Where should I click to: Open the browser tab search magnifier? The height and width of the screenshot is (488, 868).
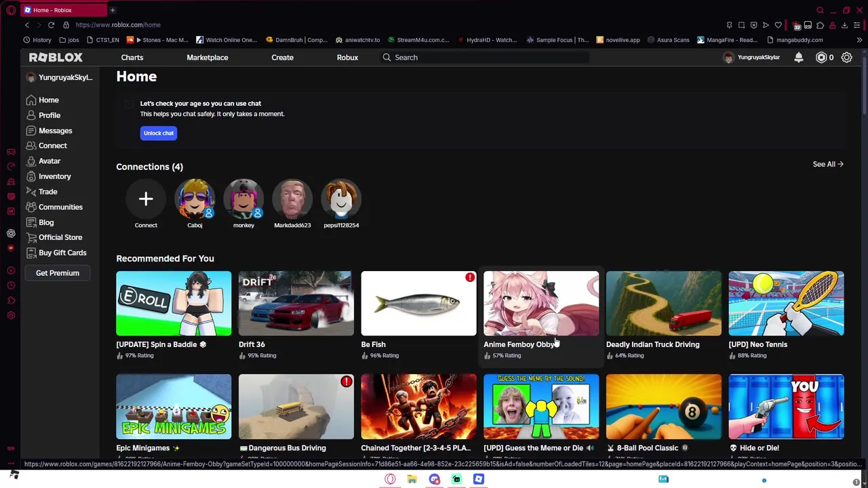coord(820,10)
